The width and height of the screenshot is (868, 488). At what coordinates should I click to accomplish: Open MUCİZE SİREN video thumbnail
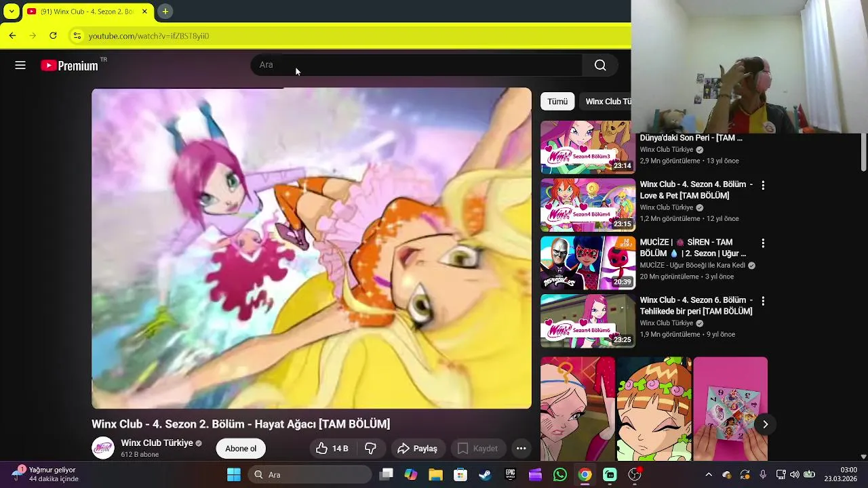tap(588, 263)
